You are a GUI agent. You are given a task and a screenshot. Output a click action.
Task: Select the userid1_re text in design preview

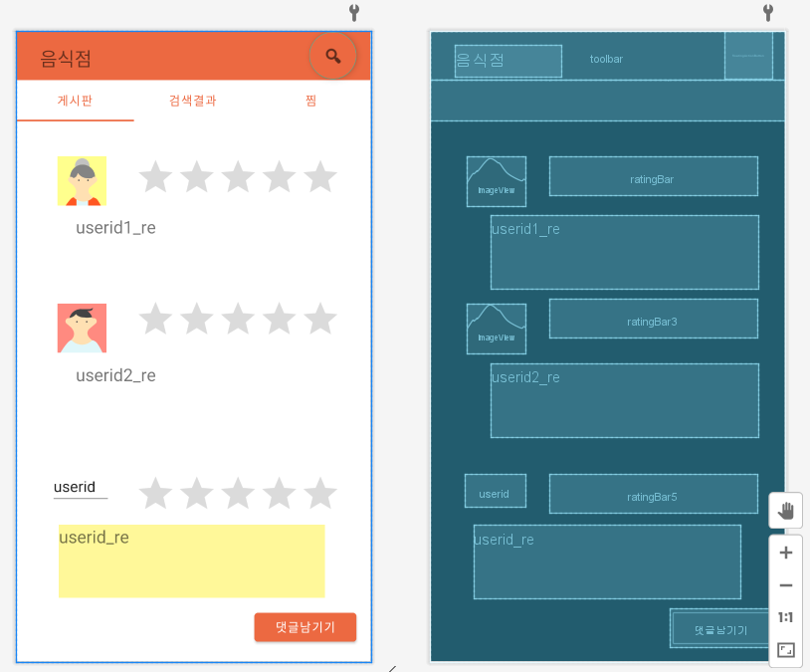tap(115, 228)
